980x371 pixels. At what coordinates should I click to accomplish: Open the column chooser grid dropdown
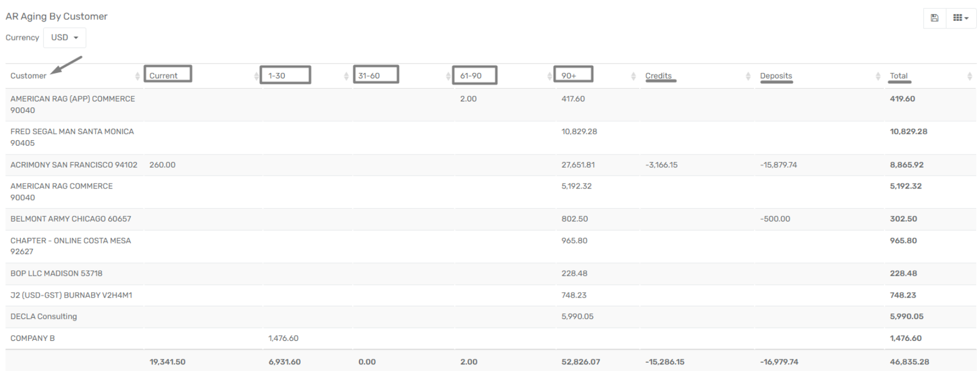pyautogui.click(x=961, y=18)
